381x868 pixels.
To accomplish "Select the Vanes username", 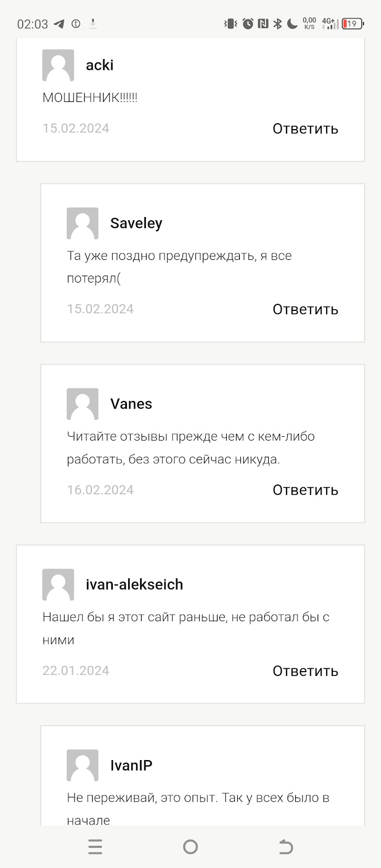I will pyautogui.click(x=131, y=404).
